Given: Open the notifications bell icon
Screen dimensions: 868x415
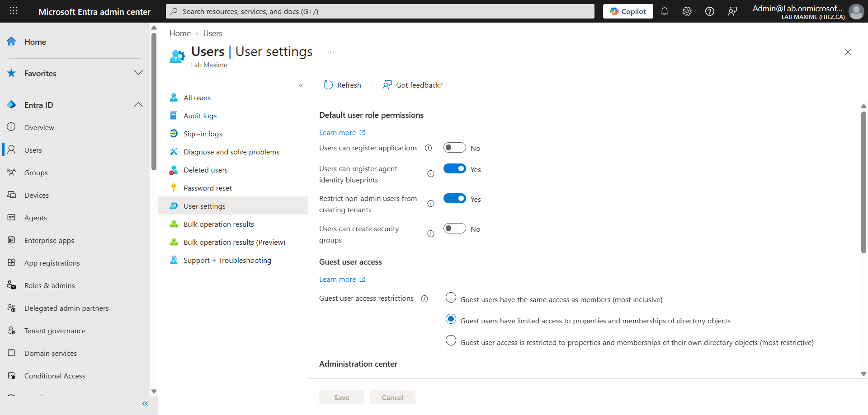Looking at the screenshot, I should click(665, 11).
